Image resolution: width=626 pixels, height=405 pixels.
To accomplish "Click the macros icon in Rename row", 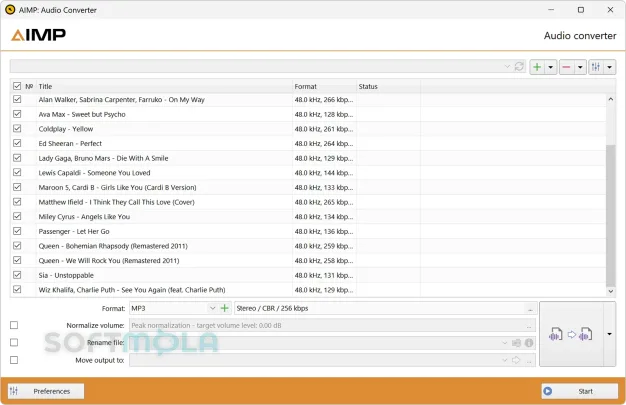I will [x=517, y=343].
